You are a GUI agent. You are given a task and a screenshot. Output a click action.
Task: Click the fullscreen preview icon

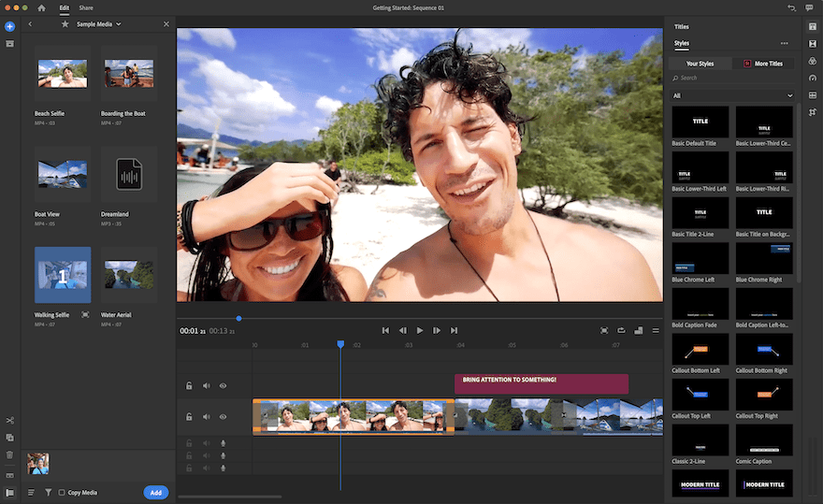point(604,330)
